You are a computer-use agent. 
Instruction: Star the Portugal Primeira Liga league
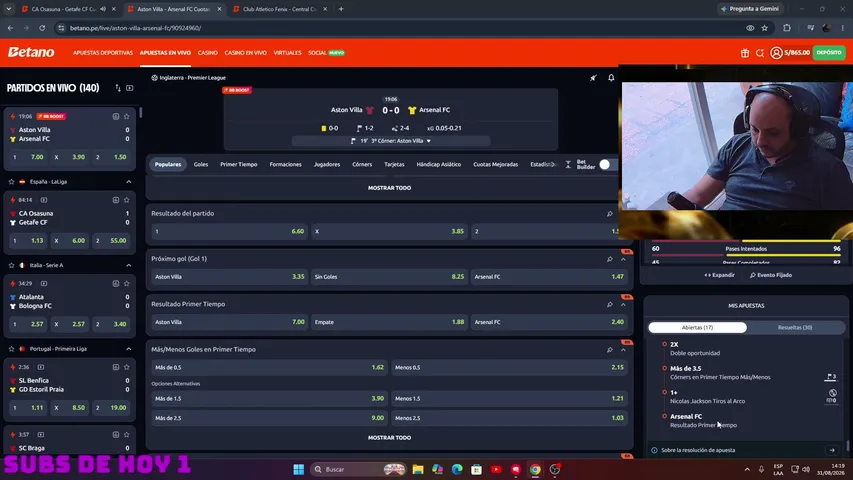click(11, 349)
